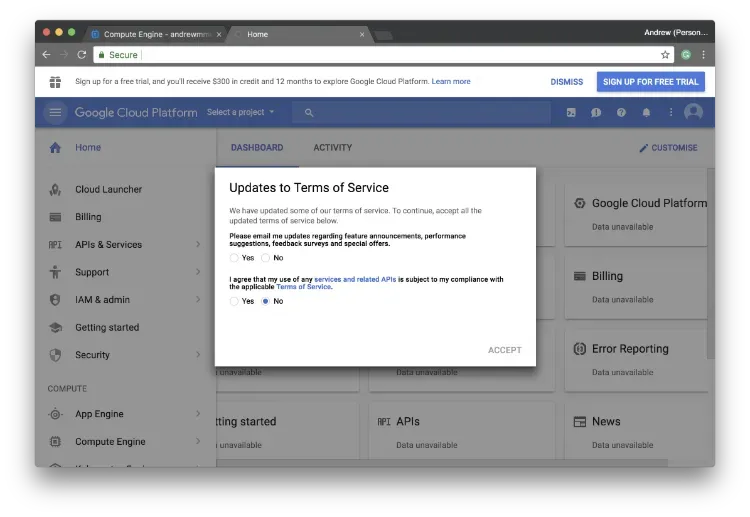Select Yes to agree to Terms of Service
The width and height of the screenshot is (750, 517).
pos(234,301)
